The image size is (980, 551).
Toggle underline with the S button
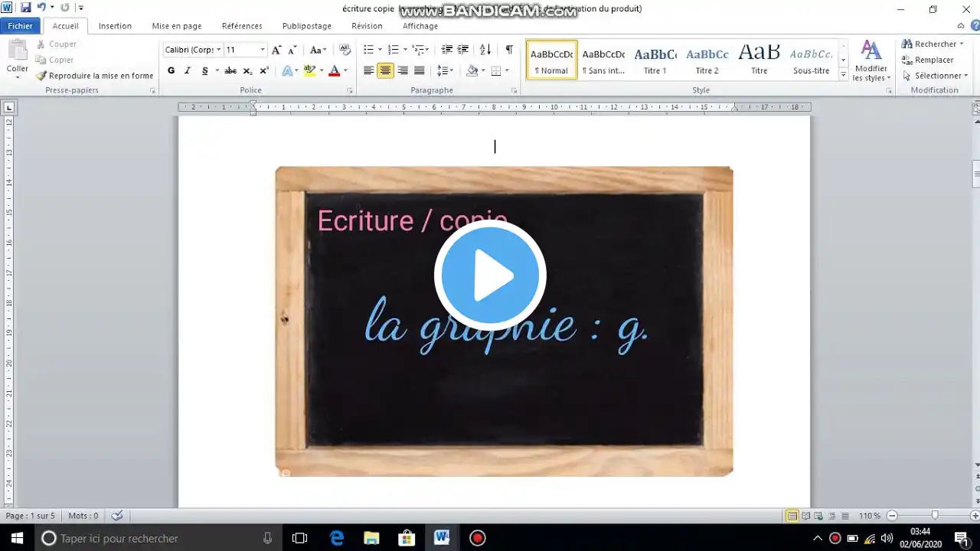pos(204,70)
